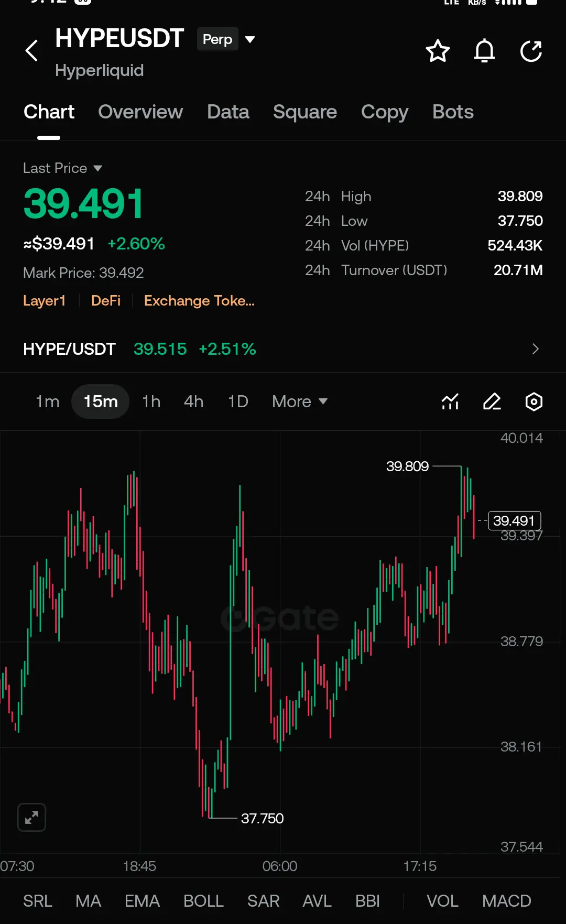
Task: Toggle the EMA indicator
Action: (142, 901)
